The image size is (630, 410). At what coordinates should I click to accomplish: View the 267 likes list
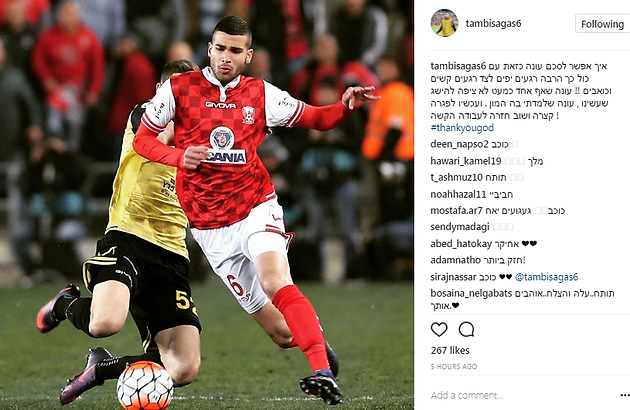coord(450,351)
